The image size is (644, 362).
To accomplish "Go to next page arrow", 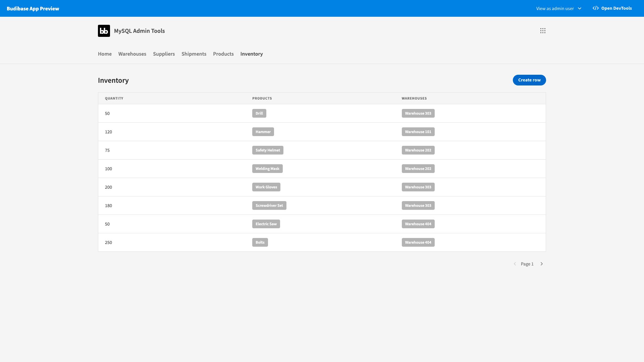I will (x=541, y=264).
